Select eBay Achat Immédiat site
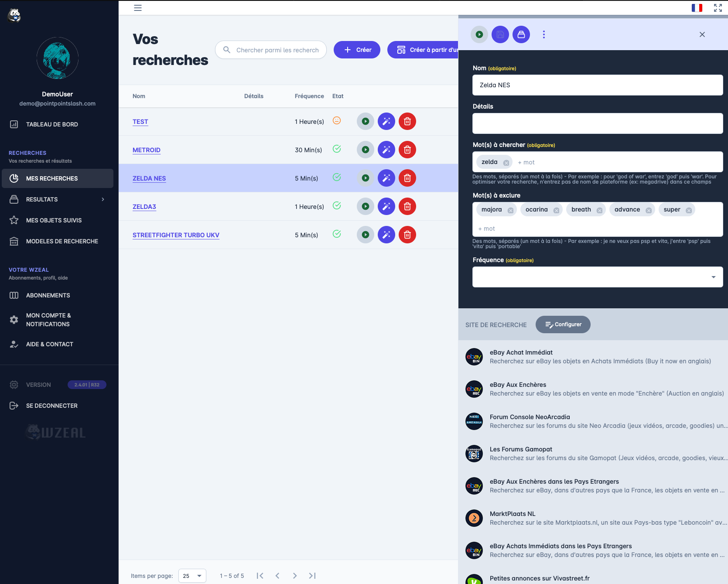The width and height of the screenshot is (728, 584). click(593, 357)
